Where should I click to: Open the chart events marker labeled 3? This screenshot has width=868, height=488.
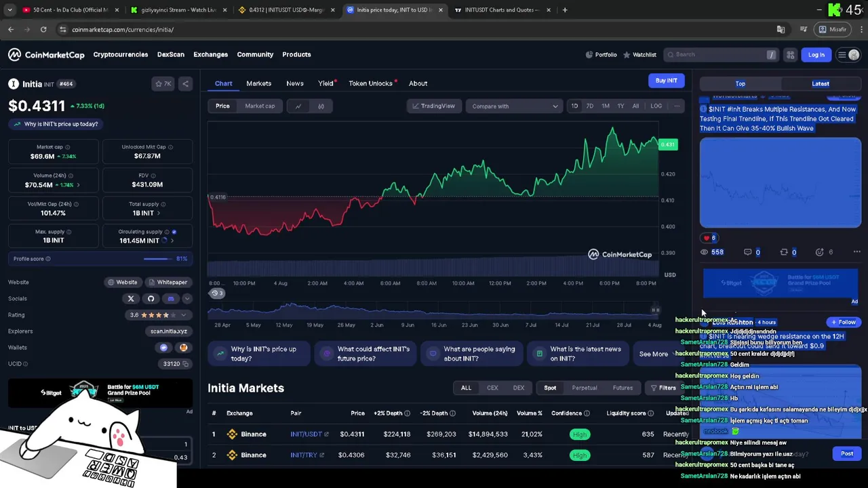pos(216,293)
